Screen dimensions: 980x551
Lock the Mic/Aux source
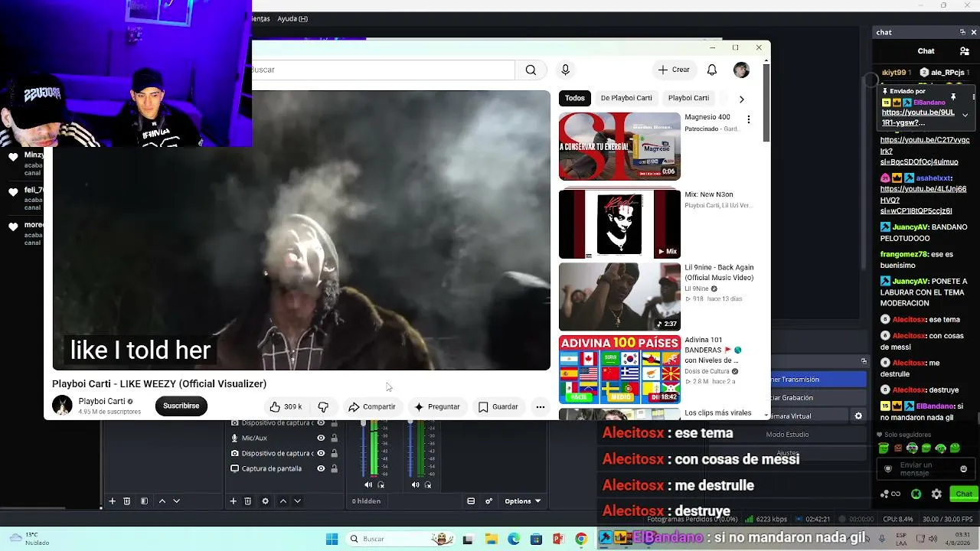pos(334,439)
